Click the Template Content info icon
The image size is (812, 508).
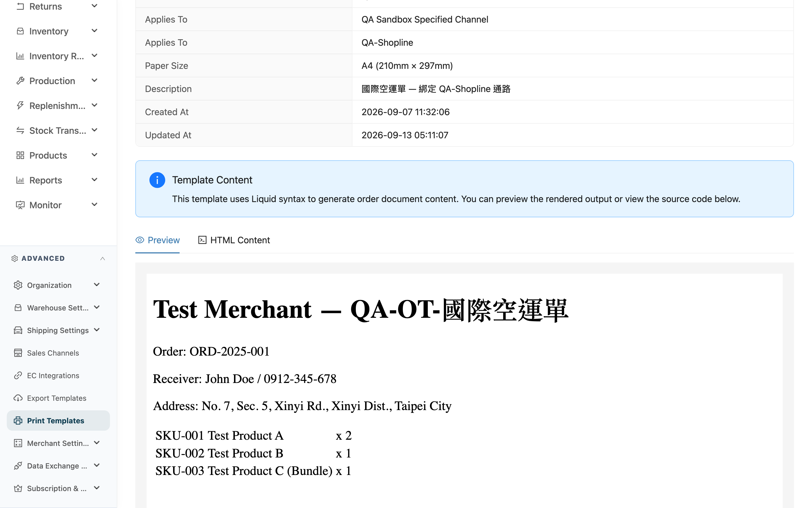[157, 180]
